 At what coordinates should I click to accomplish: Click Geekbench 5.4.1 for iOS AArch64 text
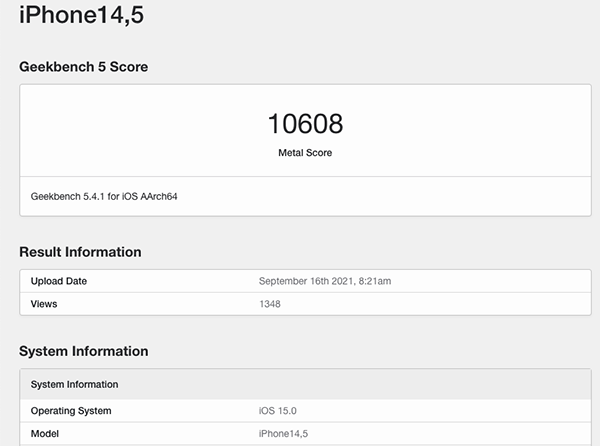pos(104,197)
